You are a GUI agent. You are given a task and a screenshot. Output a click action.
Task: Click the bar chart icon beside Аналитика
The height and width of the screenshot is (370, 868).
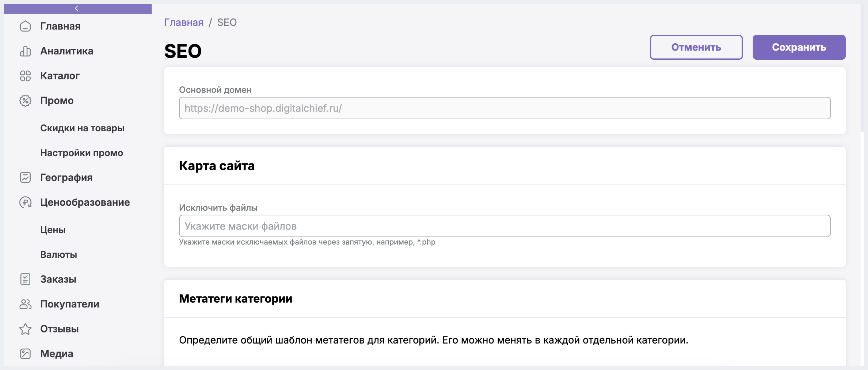click(x=25, y=51)
